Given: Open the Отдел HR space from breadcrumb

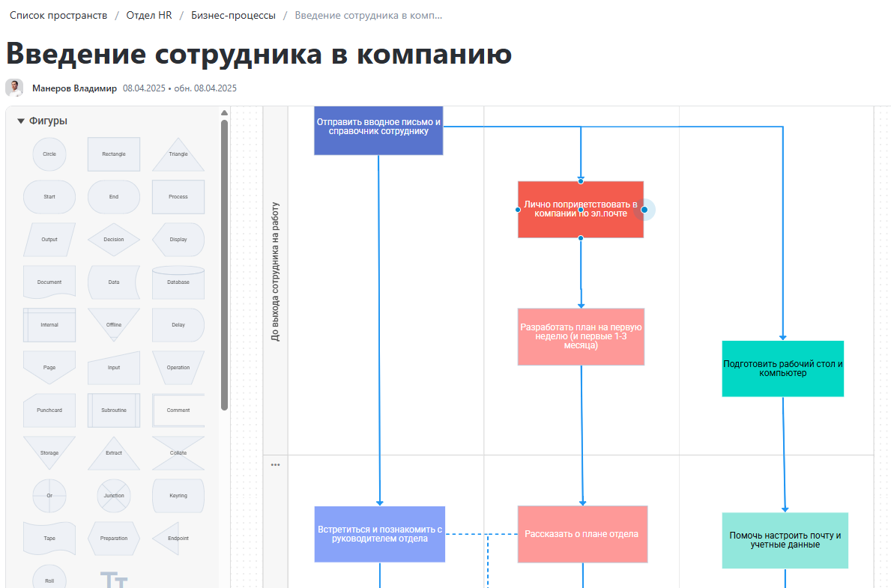Looking at the screenshot, I should (x=148, y=15).
